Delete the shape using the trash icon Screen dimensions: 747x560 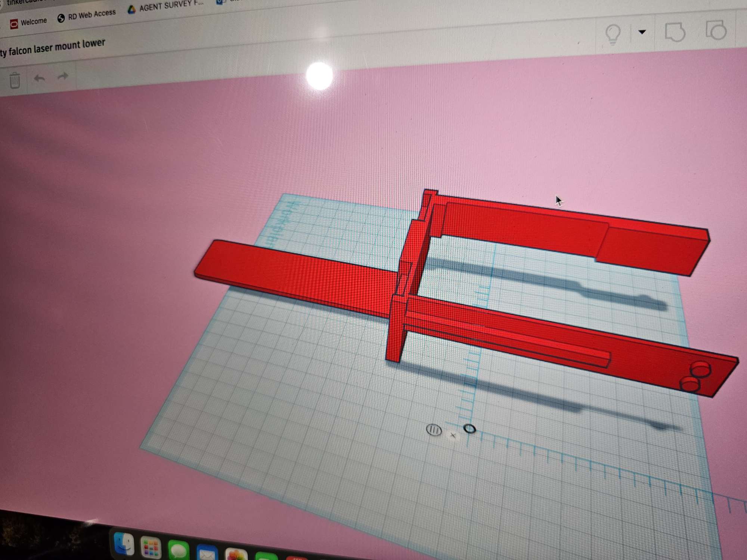click(x=15, y=80)
